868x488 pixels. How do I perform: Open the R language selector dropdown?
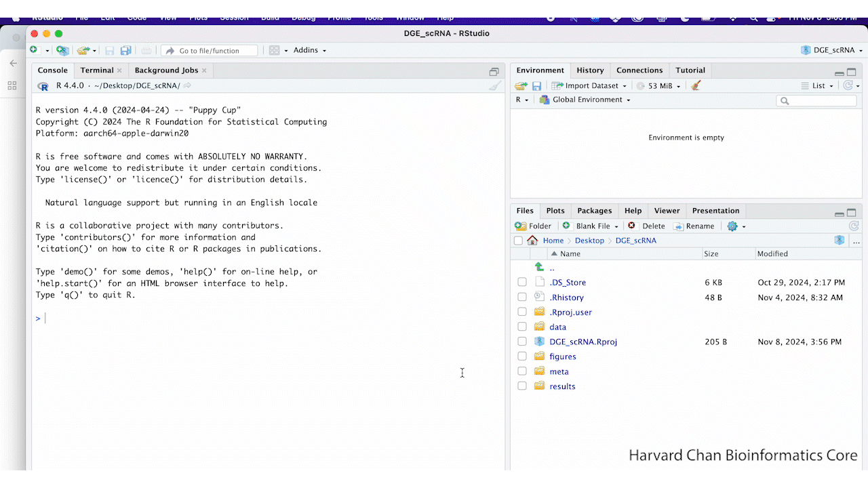[x=521, y=100]
